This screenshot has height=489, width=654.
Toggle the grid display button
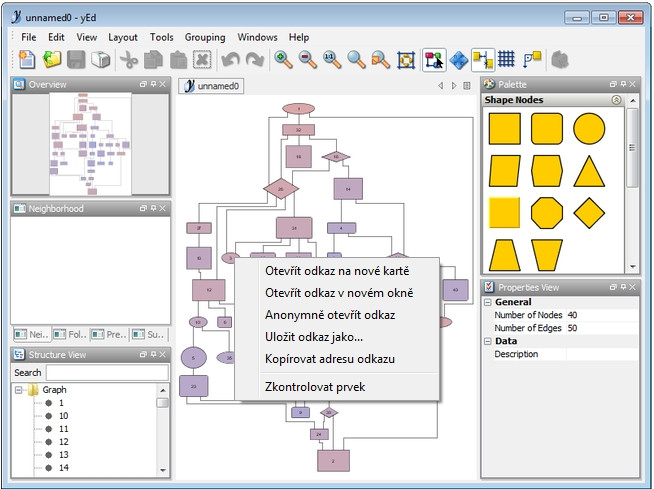506,59
